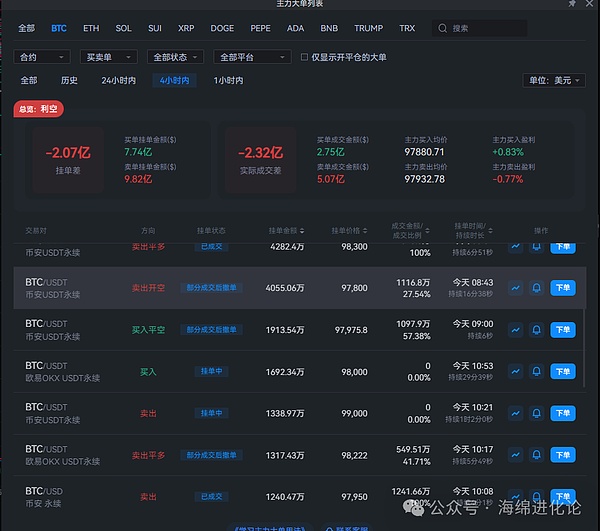Open chart icon for the 97,975.8 price row

[x=516, y=329]
